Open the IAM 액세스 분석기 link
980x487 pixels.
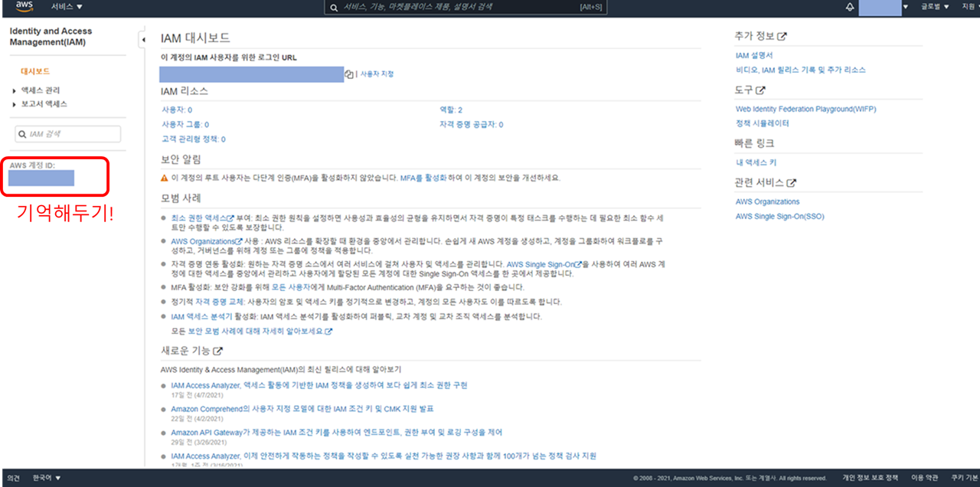point(202,317)
